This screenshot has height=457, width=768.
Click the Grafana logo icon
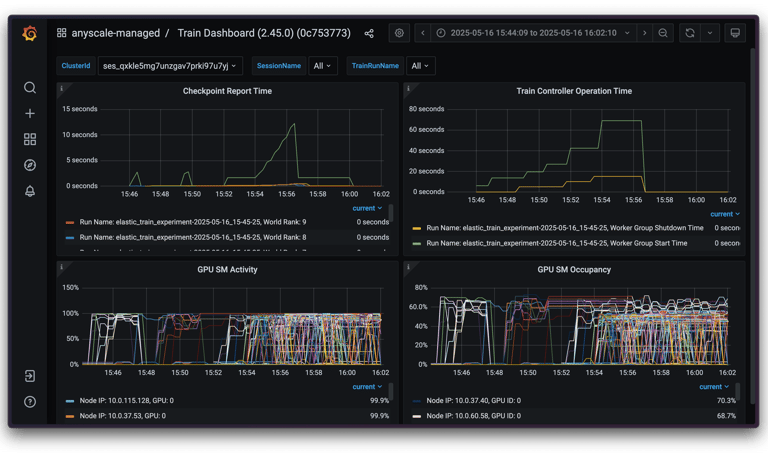click(x=30, y=33)
